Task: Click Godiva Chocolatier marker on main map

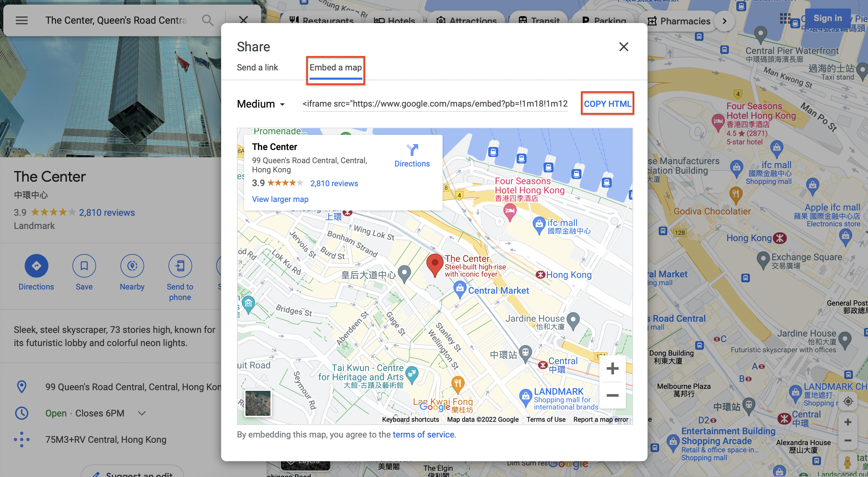Action: pyautogui.click(x=736, y=196)
